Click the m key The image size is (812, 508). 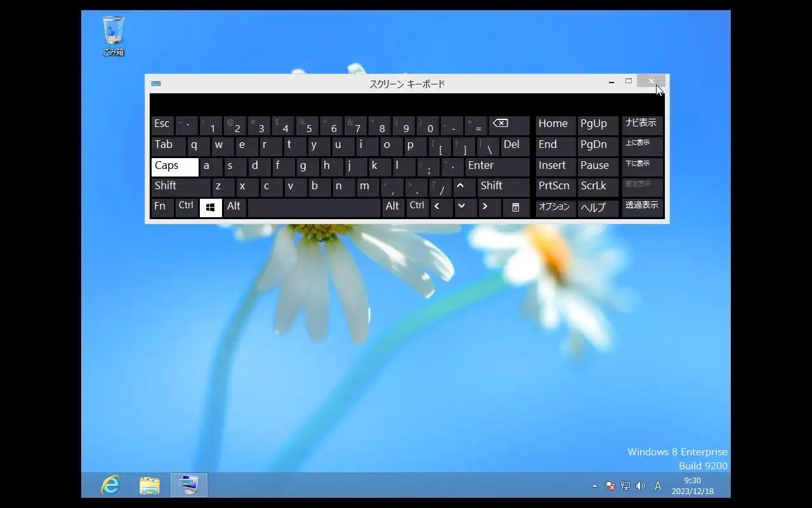(x=368, y=187)
